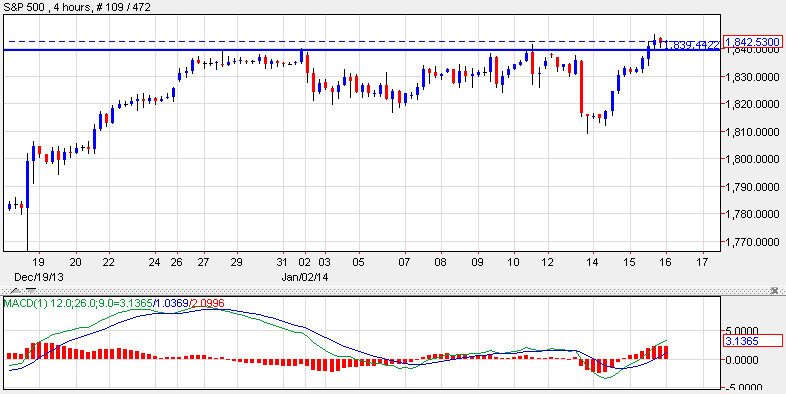Click the 1,770.0000 price axis label
Viewport: 786px width, 394px height.
753,242
